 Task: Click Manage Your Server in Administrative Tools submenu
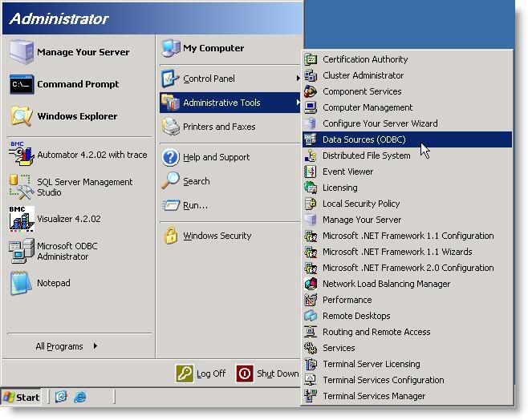407,220
